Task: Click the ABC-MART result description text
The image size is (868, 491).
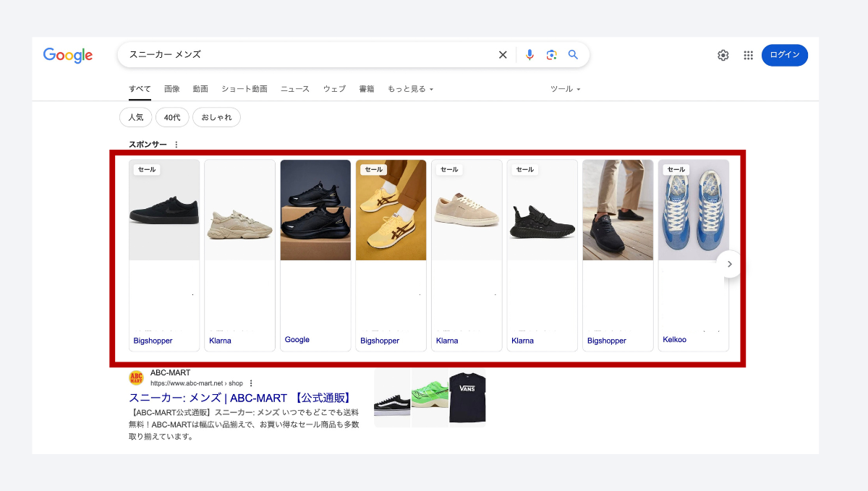Action: [244, 424]
